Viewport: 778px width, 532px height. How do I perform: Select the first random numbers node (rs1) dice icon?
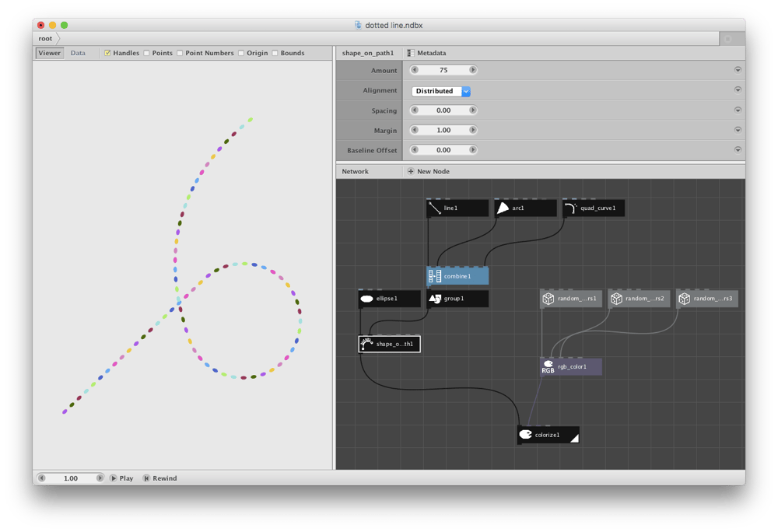point(548,299)
